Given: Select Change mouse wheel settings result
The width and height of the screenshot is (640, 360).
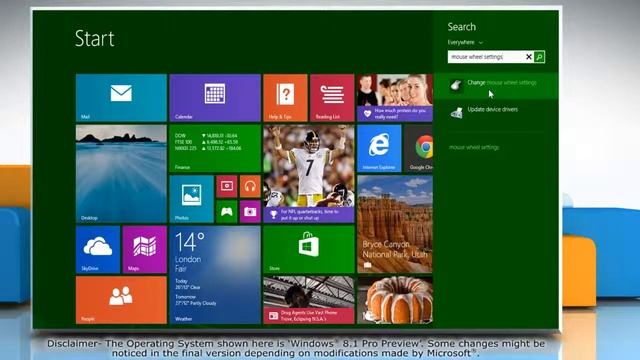Looking at the screenshot, I should pyautogui.click(x=496, y=86).
